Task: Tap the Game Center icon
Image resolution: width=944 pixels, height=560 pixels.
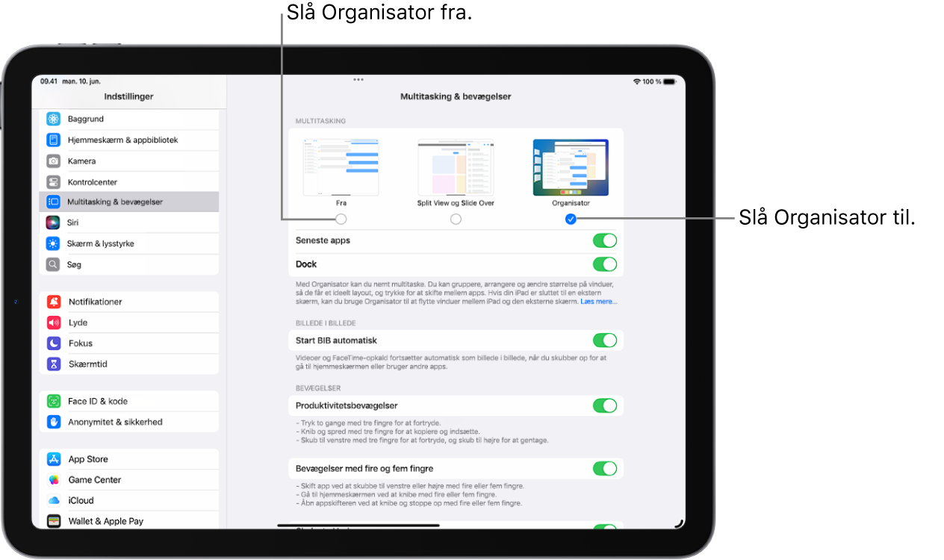Action: (x=54, y=480)
